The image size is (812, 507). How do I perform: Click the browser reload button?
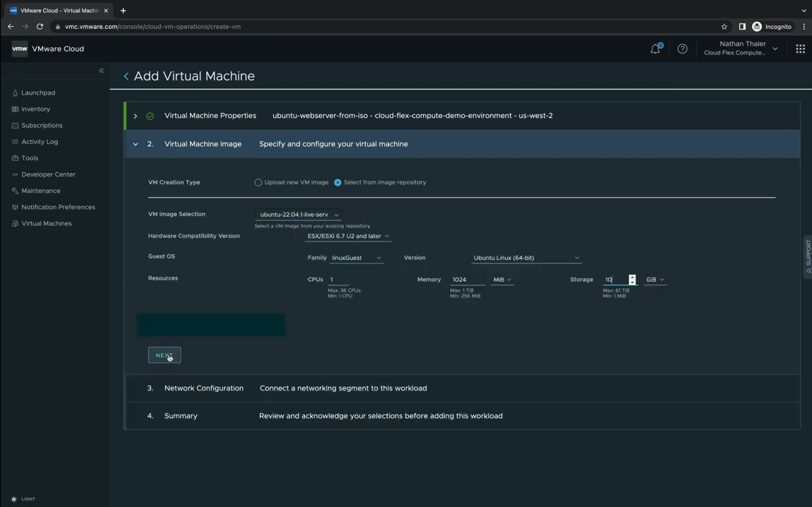point(40,26)
